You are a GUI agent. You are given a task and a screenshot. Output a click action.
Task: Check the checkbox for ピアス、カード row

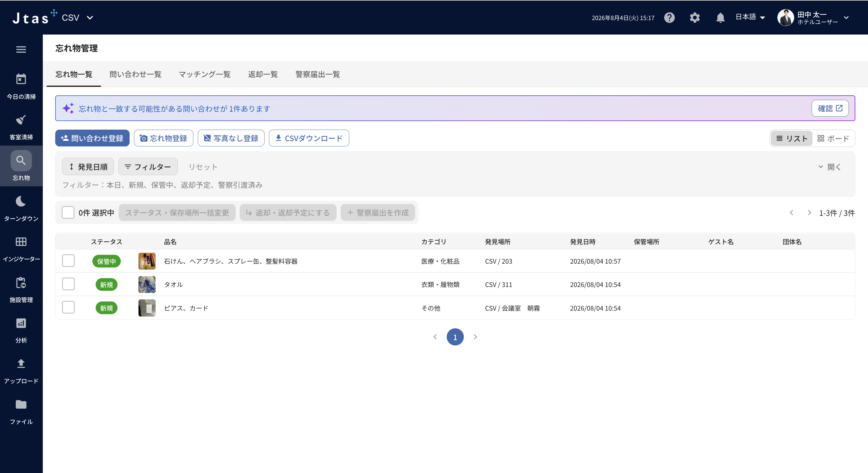click(68, 308)
